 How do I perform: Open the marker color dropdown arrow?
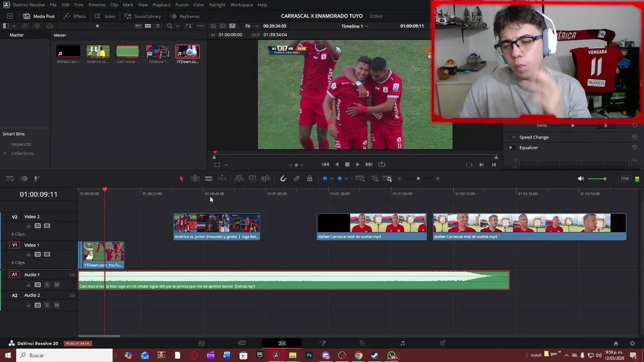click(346, 179)
